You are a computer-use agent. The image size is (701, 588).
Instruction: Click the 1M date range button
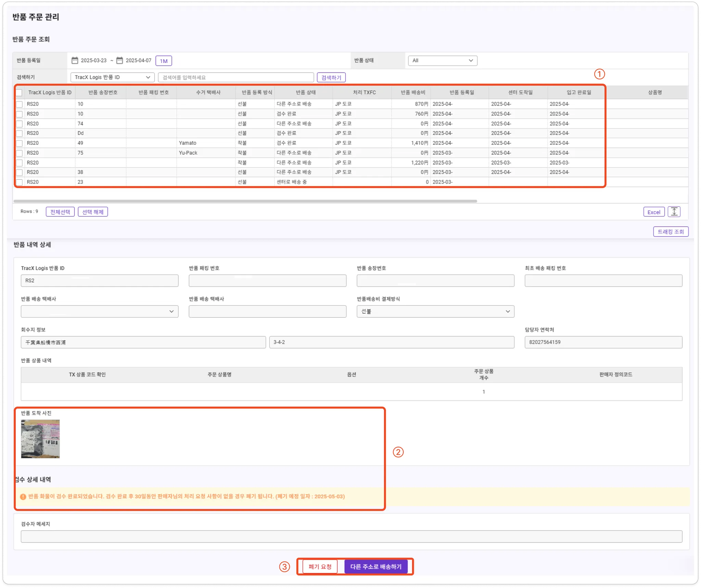click(164, 61)
